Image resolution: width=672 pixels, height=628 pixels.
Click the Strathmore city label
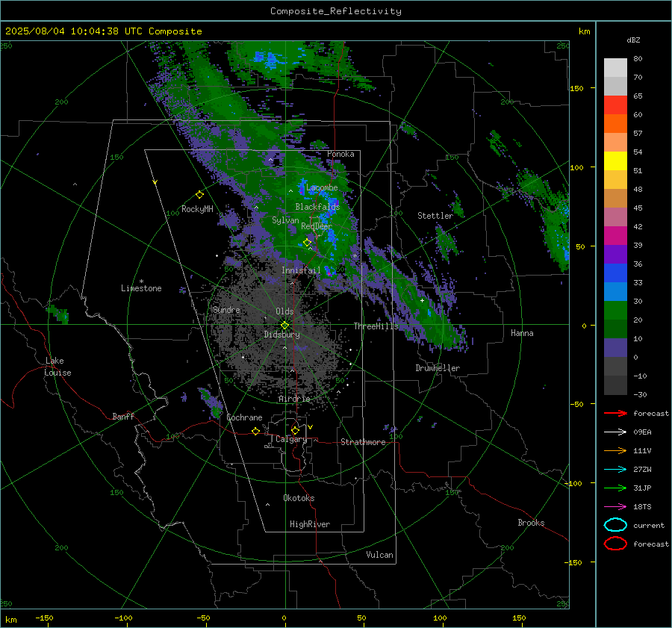coord(363,442)
